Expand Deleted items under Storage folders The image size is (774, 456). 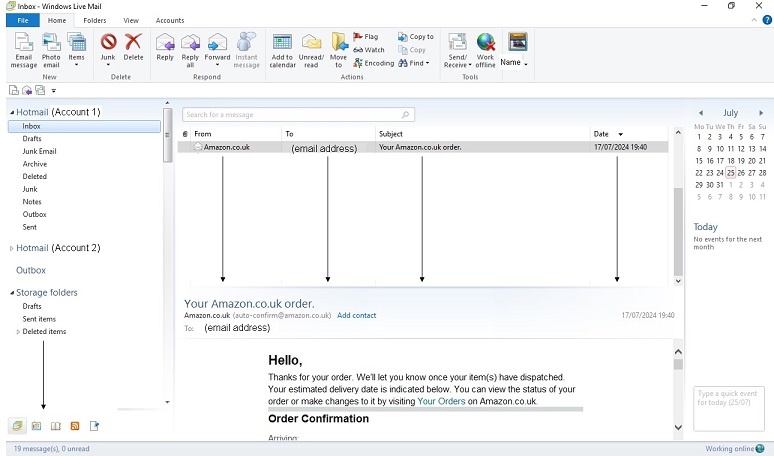pyautogui.click(x=18, y=332)
